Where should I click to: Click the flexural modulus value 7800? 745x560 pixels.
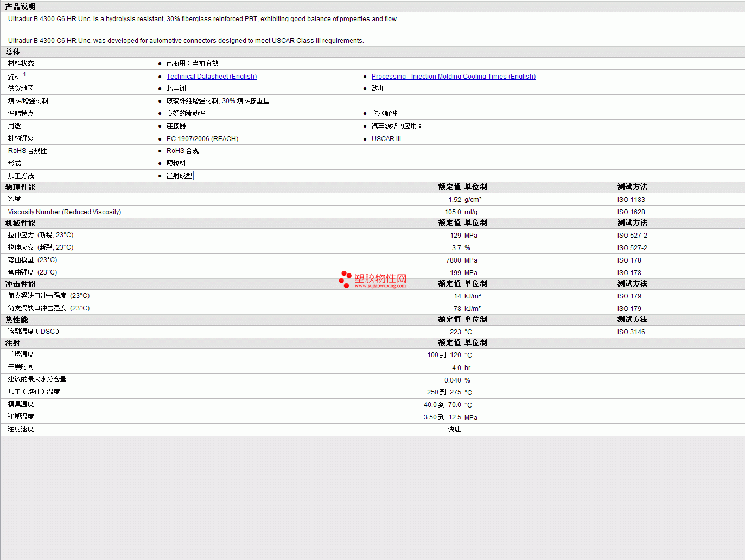click(x=454, y=260)
